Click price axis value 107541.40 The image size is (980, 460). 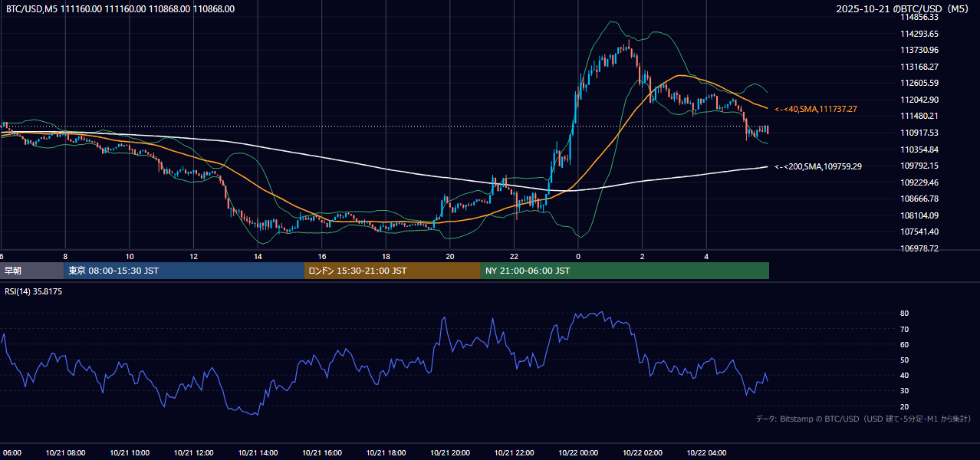pyautogui.click(x=919, y=232)
